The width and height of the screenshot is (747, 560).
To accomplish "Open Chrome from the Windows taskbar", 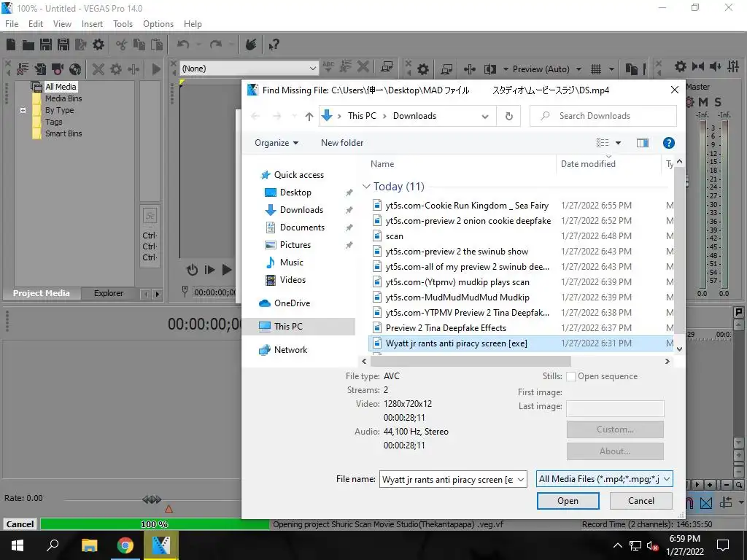I will [125, 545].
